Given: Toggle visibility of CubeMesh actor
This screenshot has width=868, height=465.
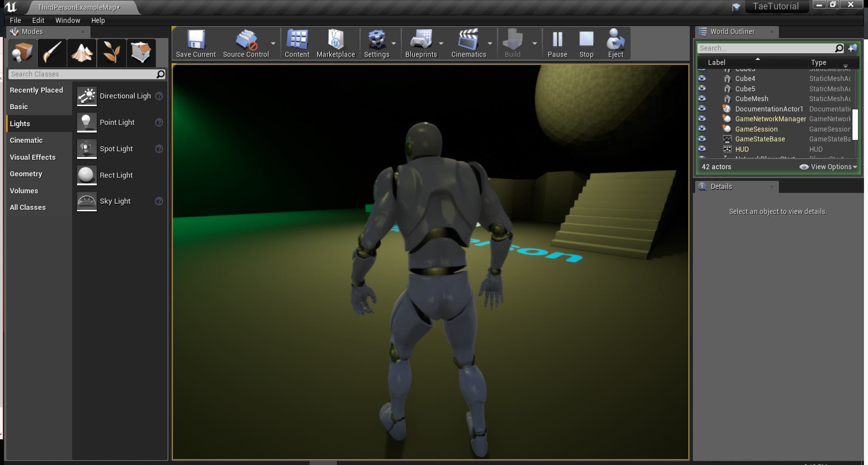Looking at the screenshot, I should click(x=702, y=98).
